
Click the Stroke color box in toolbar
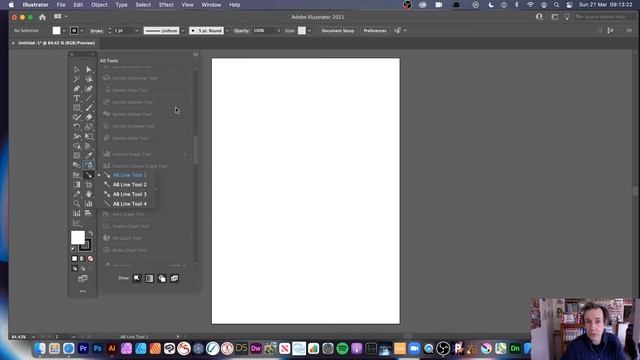pyautogui.click(x=85, y=245)
